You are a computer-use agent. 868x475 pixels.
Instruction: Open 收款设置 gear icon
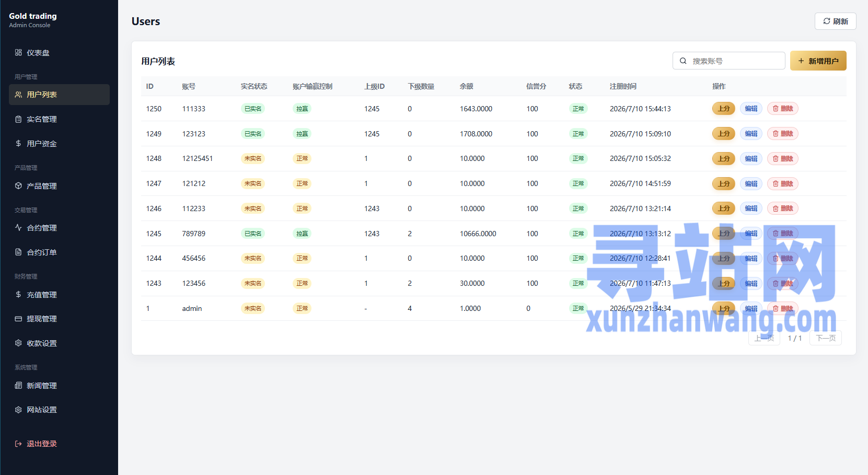pos(18,343)
